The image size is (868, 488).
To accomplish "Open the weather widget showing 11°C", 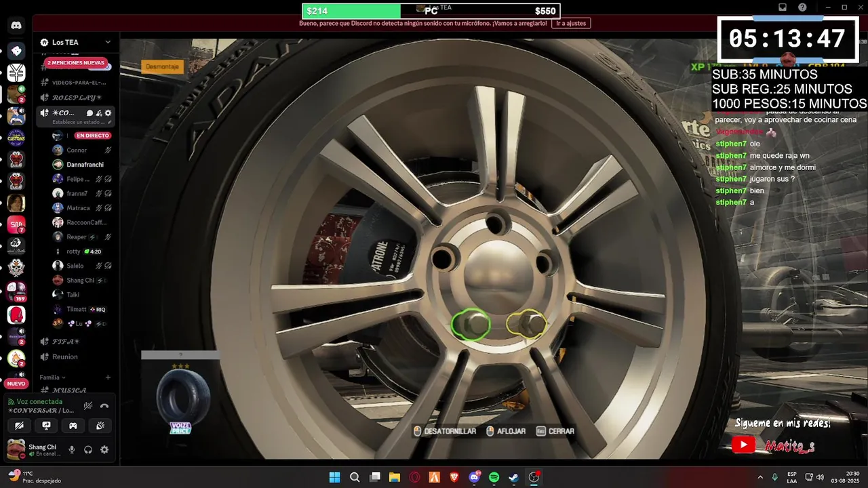I will point(33,477).
